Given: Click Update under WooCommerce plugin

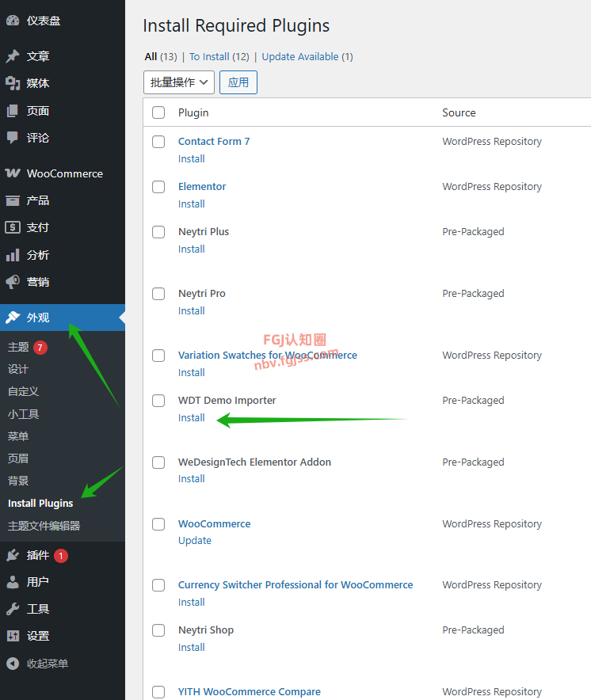Looking at the screenshot, I should pos(195,541).
